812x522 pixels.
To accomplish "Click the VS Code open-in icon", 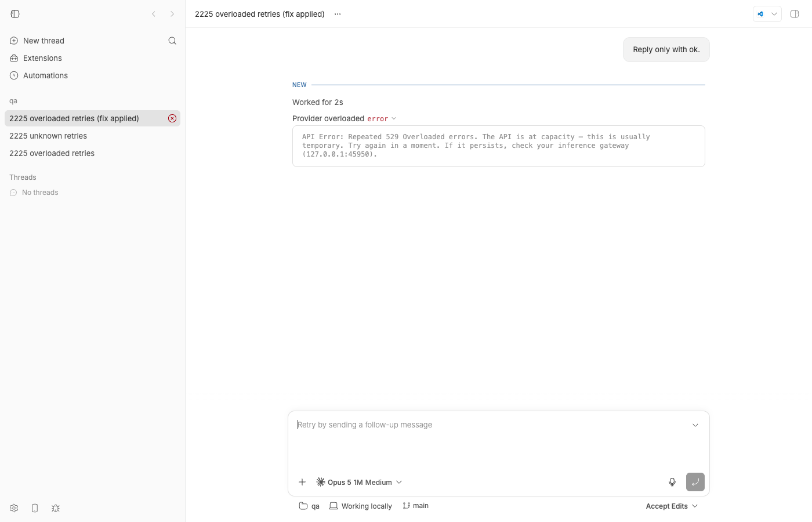I will tap(760, 14).
